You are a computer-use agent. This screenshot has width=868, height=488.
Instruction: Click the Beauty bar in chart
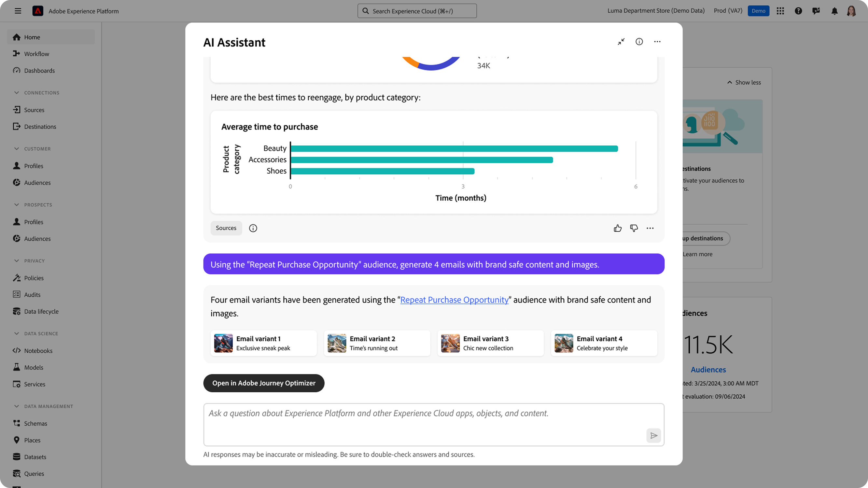click(x=454, y=149)
